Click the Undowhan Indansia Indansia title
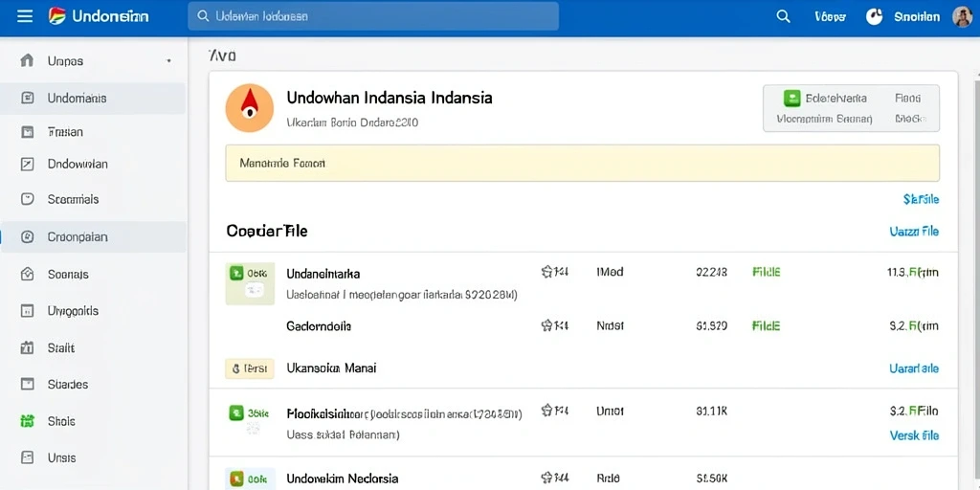The width and height of the screenshot is (980, 490). click(x=390, y=99)
